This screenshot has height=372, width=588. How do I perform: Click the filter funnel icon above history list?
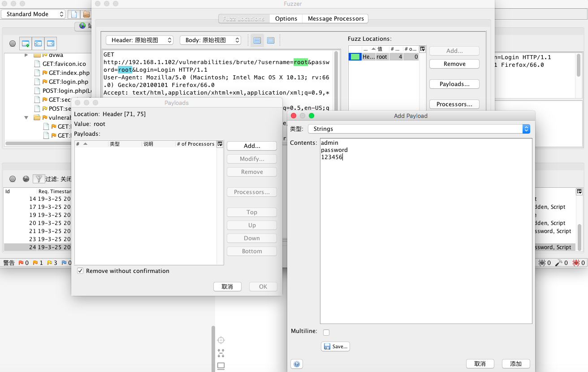click(39, 178)
